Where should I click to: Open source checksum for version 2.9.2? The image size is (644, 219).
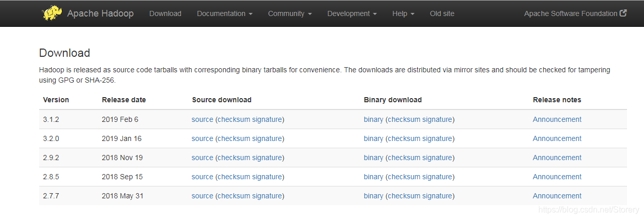[x=234, y=158]
